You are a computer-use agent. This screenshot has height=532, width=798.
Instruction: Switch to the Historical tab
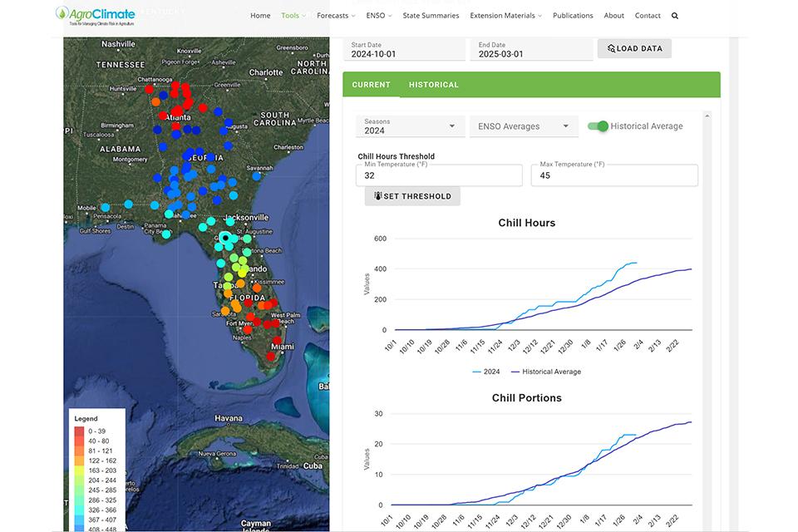coord(433,84)
